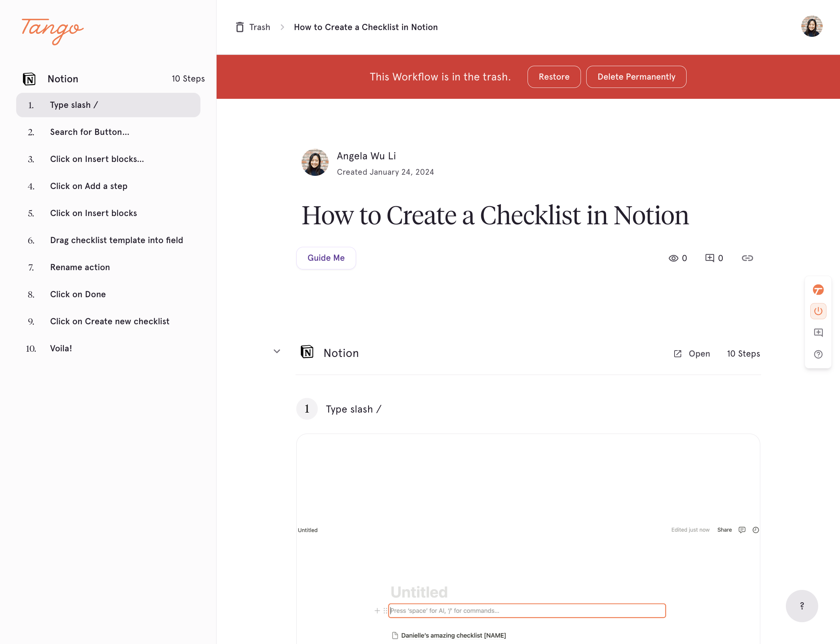Start Guide Me walkthrough
The image size is (840, 644).
(x=326, y=258)
